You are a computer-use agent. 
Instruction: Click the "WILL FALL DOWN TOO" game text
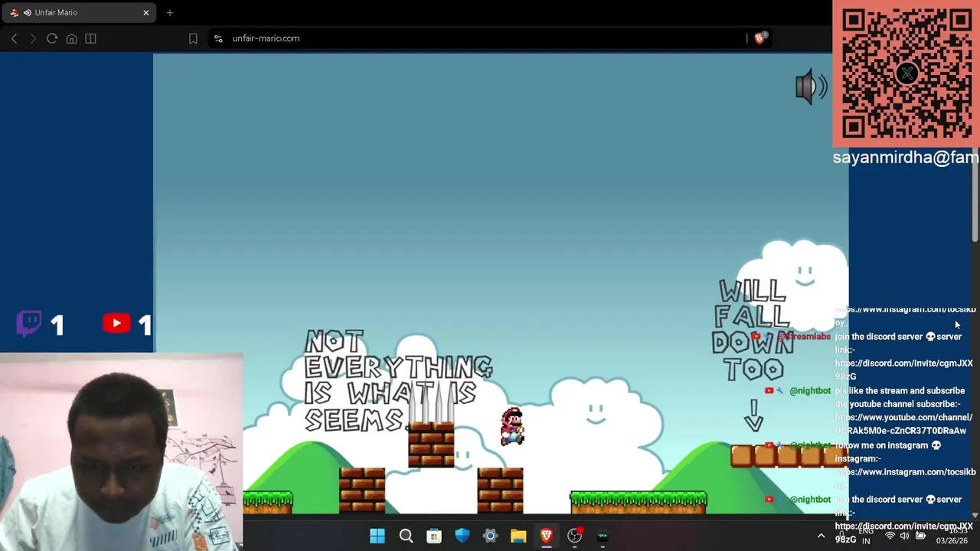[753, 330]
